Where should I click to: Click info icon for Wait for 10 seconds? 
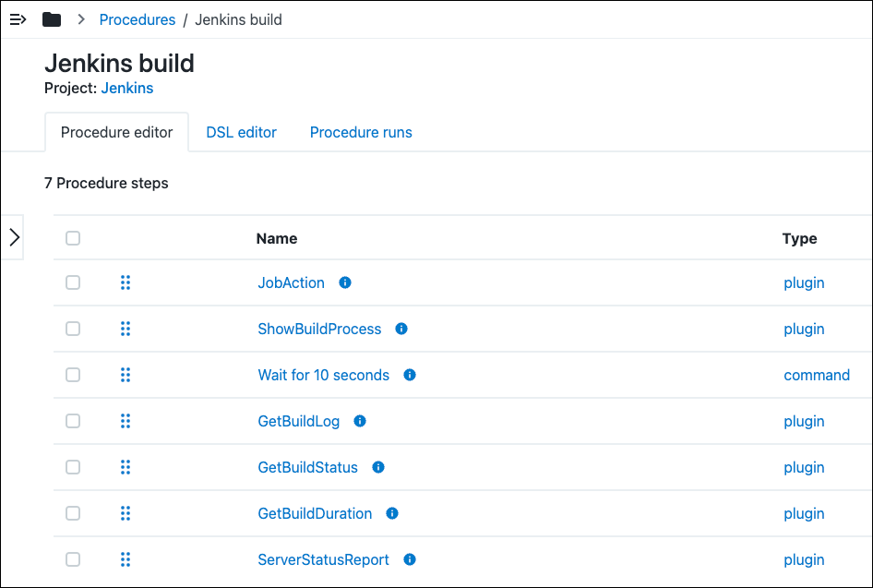click(x=410, y=376)
